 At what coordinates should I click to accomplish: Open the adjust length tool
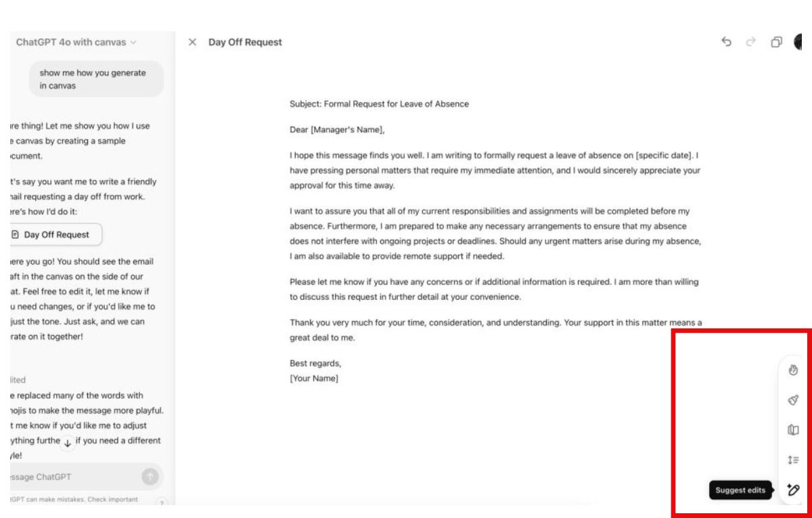[x=794, y=460]
